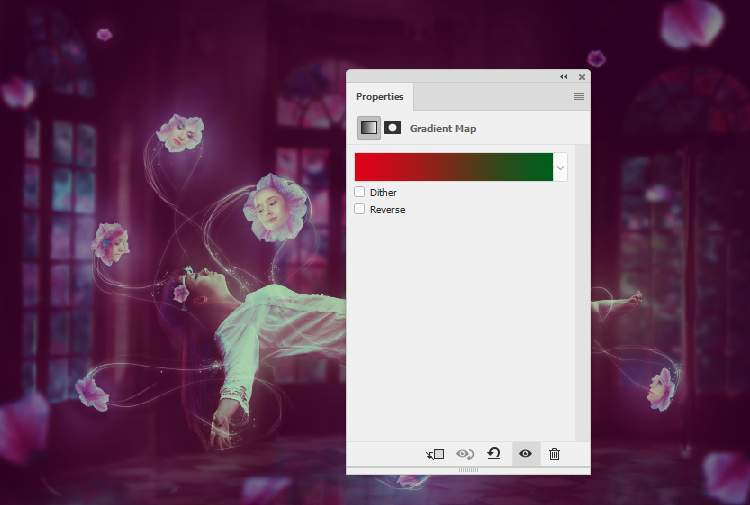Image resolution: width=750 pixels, height=505 pixels.
Task: Switch to the Properties tab
Action: click(380, 97)
